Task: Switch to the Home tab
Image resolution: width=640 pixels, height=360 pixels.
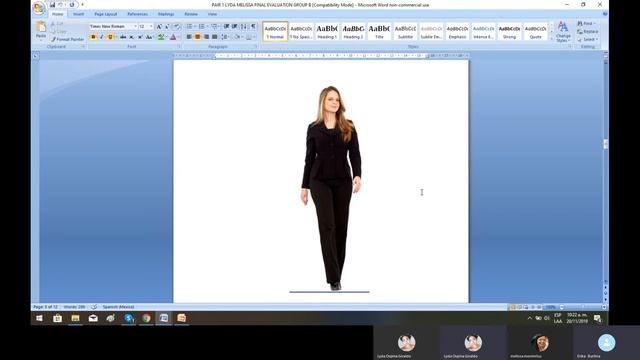Action: pos(58,14)
